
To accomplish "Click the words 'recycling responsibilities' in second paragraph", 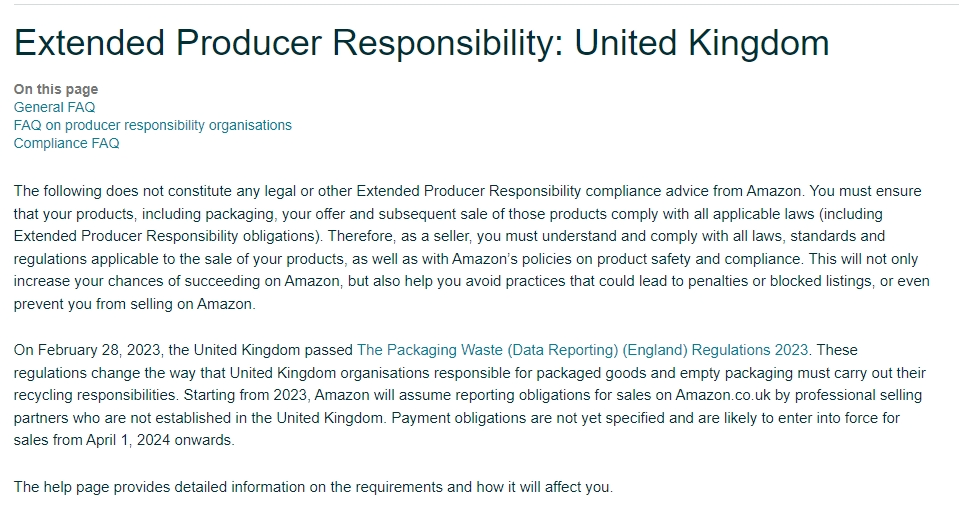I will click(x=95, y=395).
